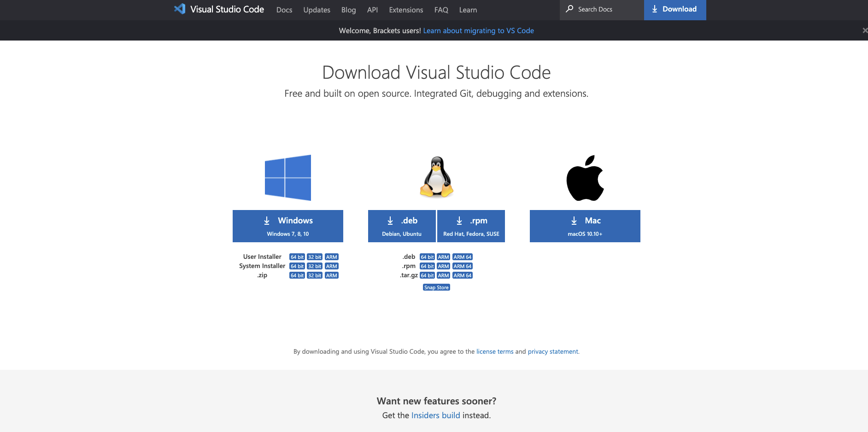The width and height of the screenshot is (868, 432).
Task: Click the '.tar.gz' row label
Action: tap(409, 275)
